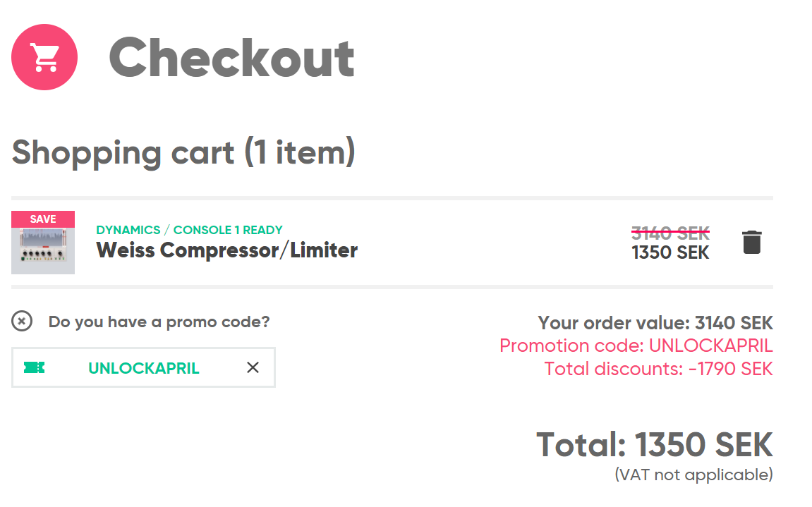This screenshot has width=812, height=507.
Task: Click the crossed-out 3140 SEK price
Action: pos(670,233)
